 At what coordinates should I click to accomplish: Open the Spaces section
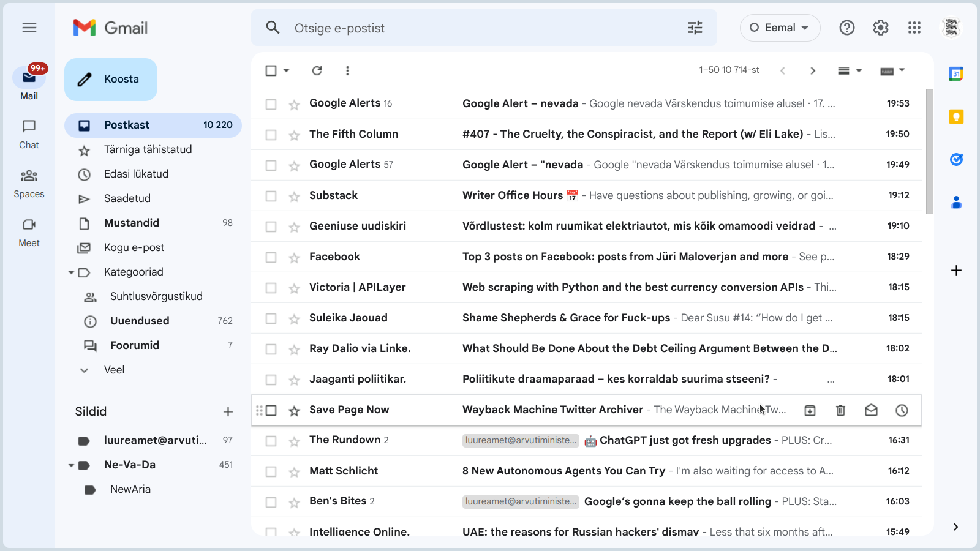[x=29, y=184]
